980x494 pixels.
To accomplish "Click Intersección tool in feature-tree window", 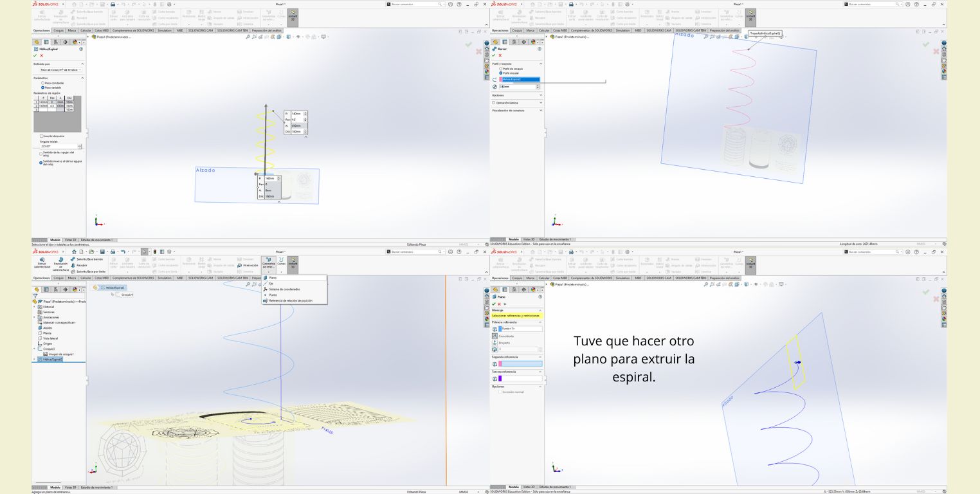I will 248,265.
